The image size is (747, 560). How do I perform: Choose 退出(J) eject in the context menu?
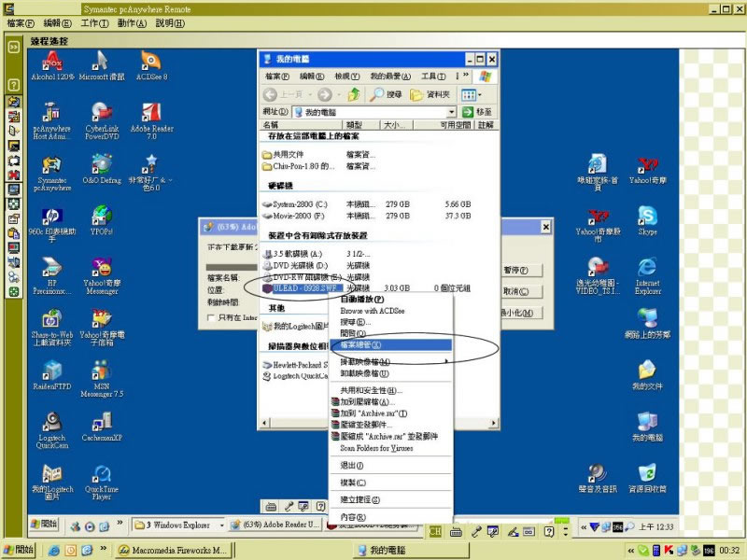point(390,465)
